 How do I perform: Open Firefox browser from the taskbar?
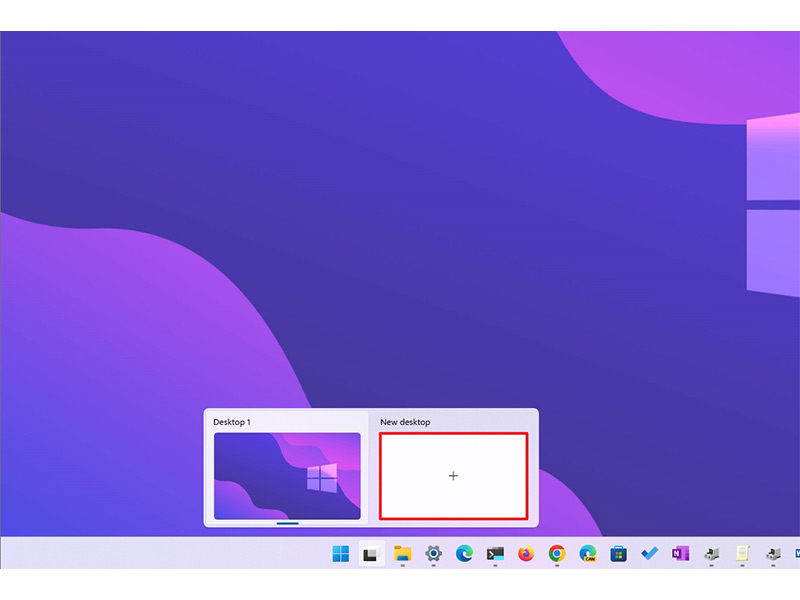coord(526,553)
